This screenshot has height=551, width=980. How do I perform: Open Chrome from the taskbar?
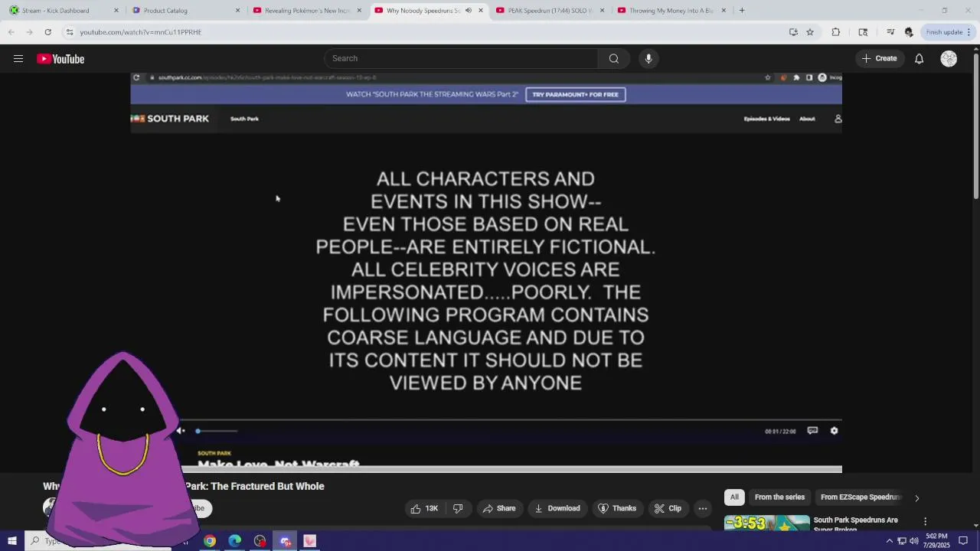pyautogui.click(x=210, y=541)
